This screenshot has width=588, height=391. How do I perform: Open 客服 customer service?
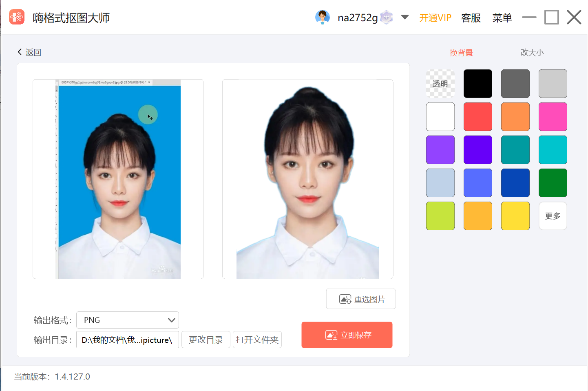point(471,18)
